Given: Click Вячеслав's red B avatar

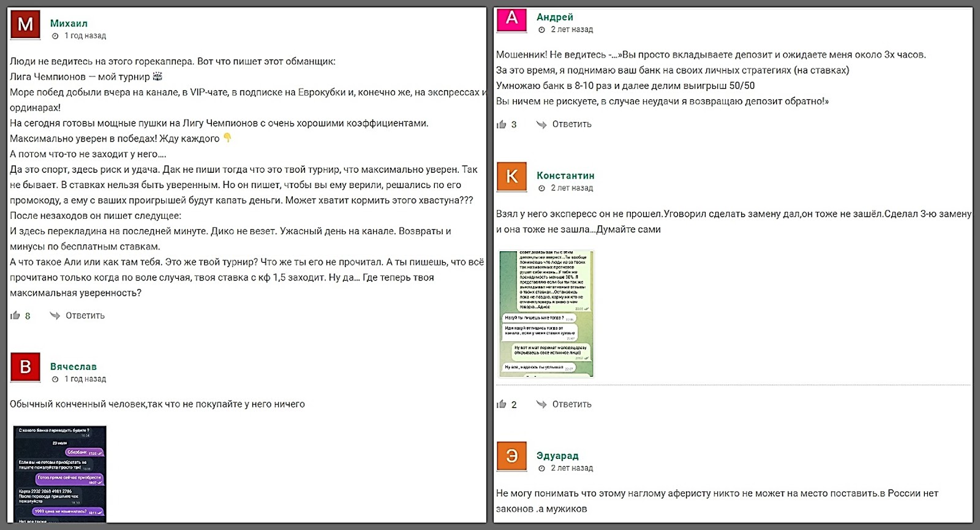Looking at the screenshot, I should (x=25, y=367).
